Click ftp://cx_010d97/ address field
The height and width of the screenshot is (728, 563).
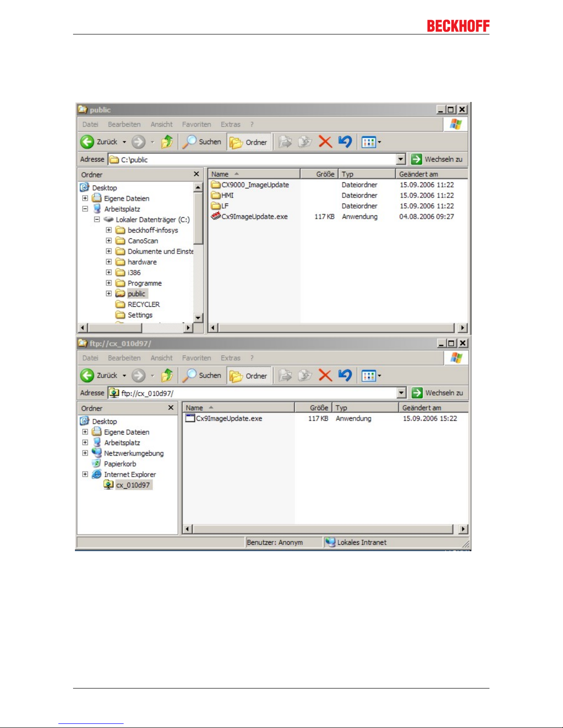pyautogui.click(x=253, y=393)
